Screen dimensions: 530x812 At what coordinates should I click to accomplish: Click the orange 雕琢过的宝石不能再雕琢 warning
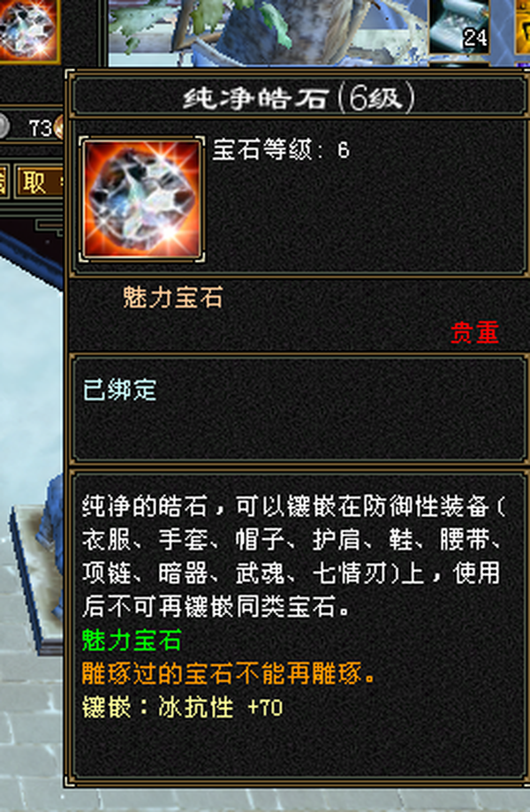coord(228,674)
